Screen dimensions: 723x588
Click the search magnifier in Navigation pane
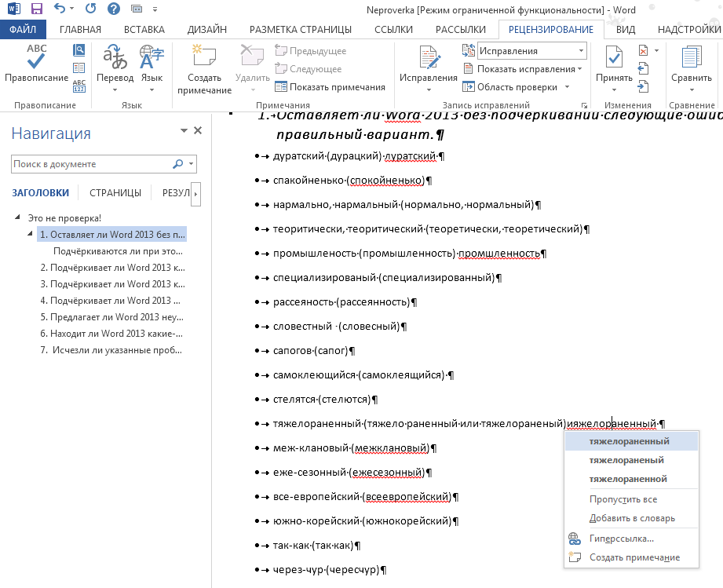(178, 164)
